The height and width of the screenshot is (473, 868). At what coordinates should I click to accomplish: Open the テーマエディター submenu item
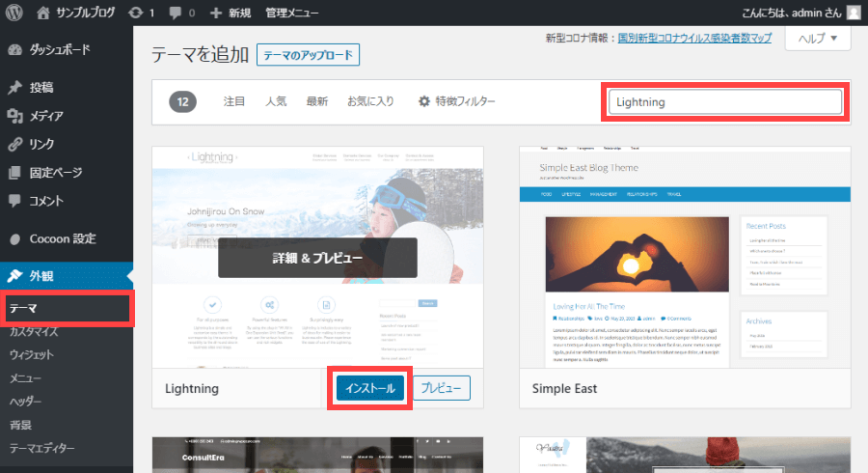[42, 448]
